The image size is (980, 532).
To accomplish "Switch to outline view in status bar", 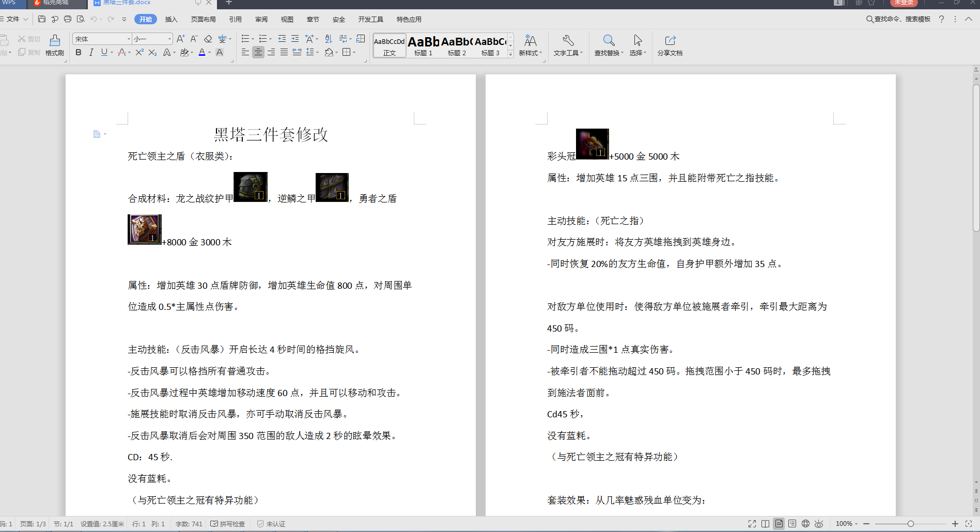I will point(792,524).
